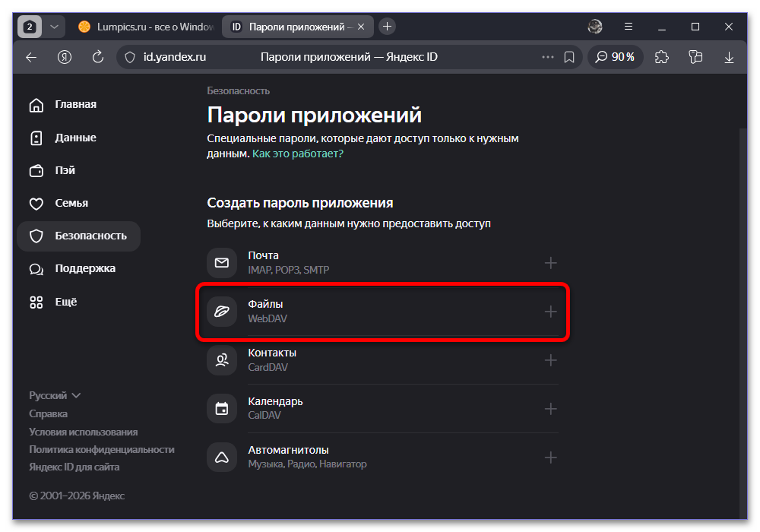This screenshot has width=760, height=532.
Task: Select the Почта IMAP, POP3, SMTP row
Action: [x=382, y=263]
